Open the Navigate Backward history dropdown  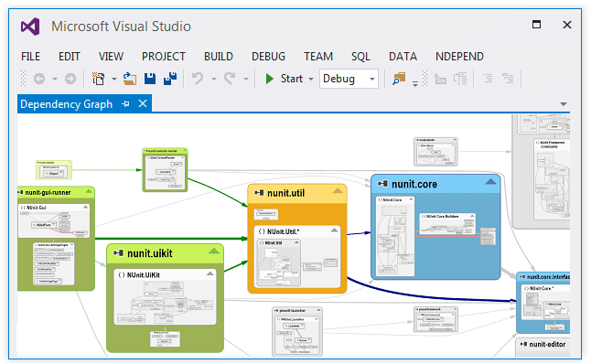(x=55, y=80)
